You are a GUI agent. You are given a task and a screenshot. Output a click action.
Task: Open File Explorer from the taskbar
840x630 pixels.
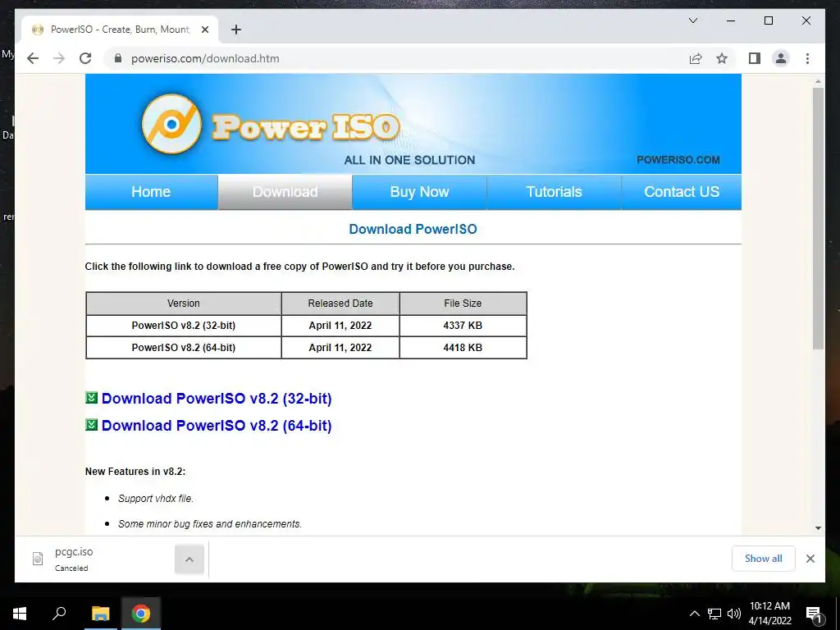(x=100, y=614)
